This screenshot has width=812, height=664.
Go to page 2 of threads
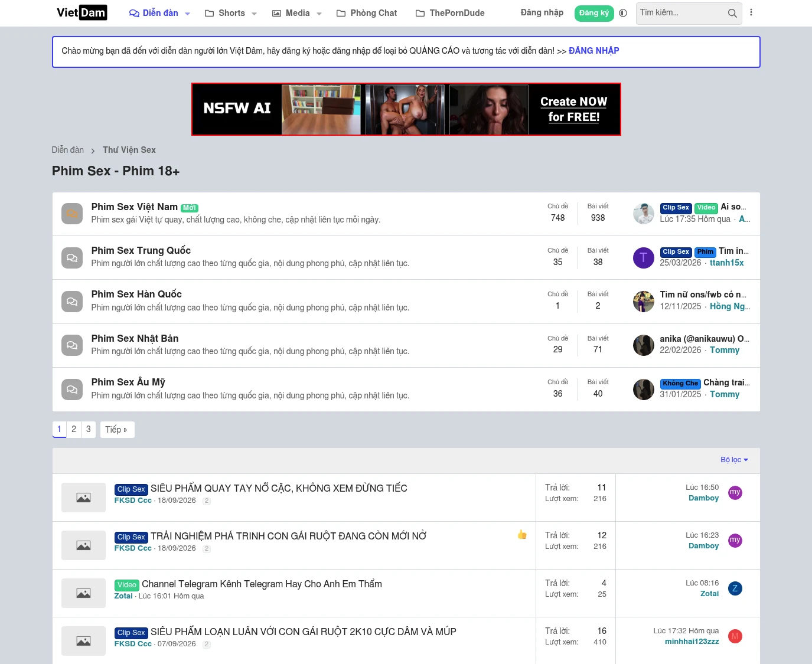74,429
